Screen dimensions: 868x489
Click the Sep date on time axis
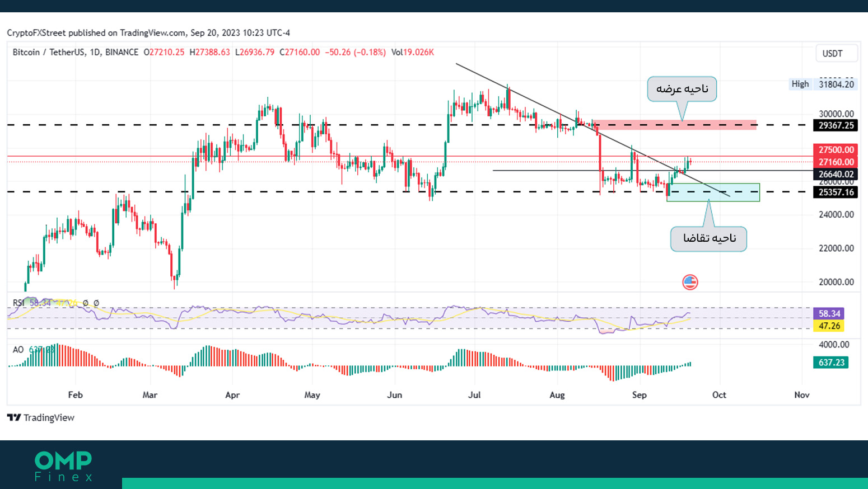coord(640,395)
